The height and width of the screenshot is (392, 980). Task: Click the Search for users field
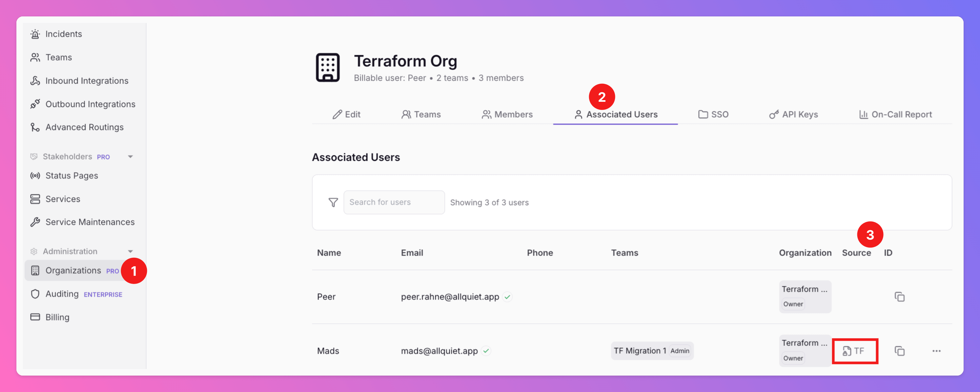tap(394, 202)
